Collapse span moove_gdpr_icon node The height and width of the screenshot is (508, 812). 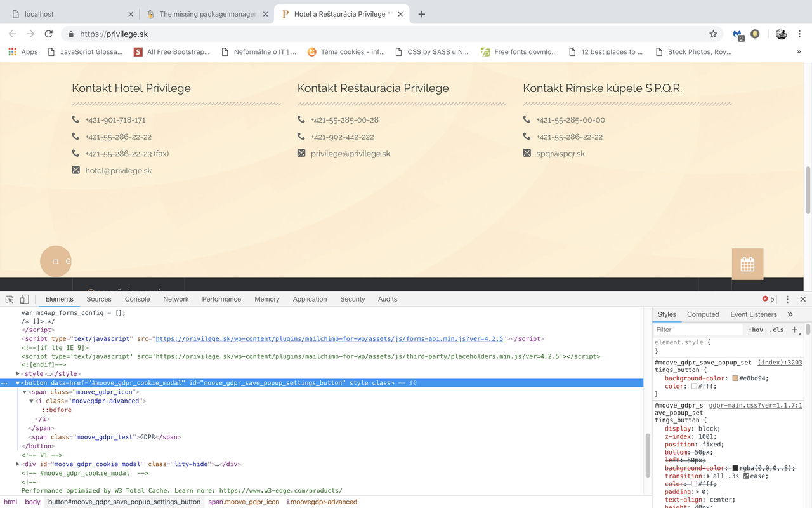click(x=25, y=392)
